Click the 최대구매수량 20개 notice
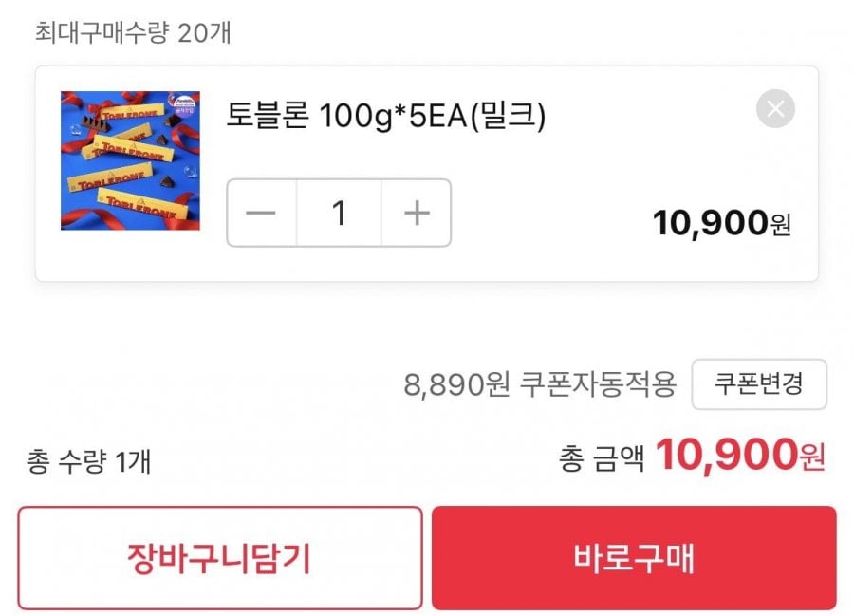This screenshot has width=854, height=616. [x=133, y=33]
